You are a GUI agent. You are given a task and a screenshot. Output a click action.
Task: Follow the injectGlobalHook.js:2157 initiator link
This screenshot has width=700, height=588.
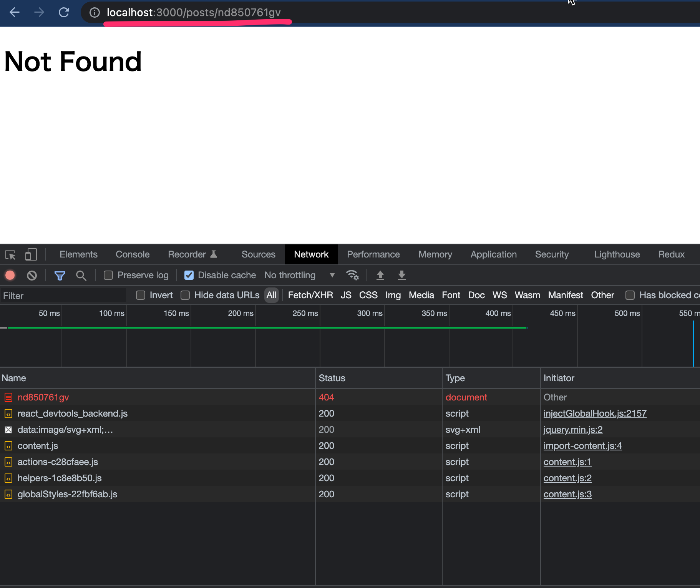(595, 414)
